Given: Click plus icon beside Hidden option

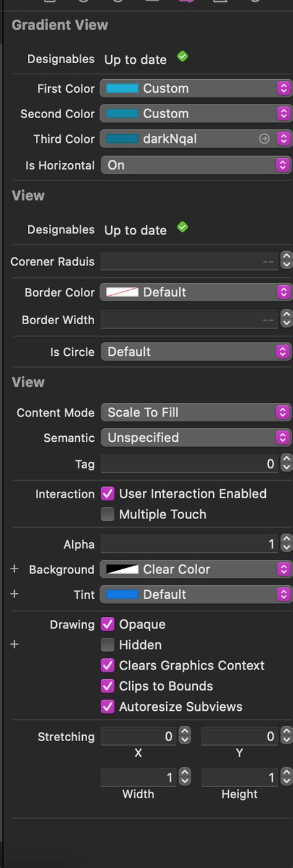Looking at the screenshot, I should click(15, 645).
